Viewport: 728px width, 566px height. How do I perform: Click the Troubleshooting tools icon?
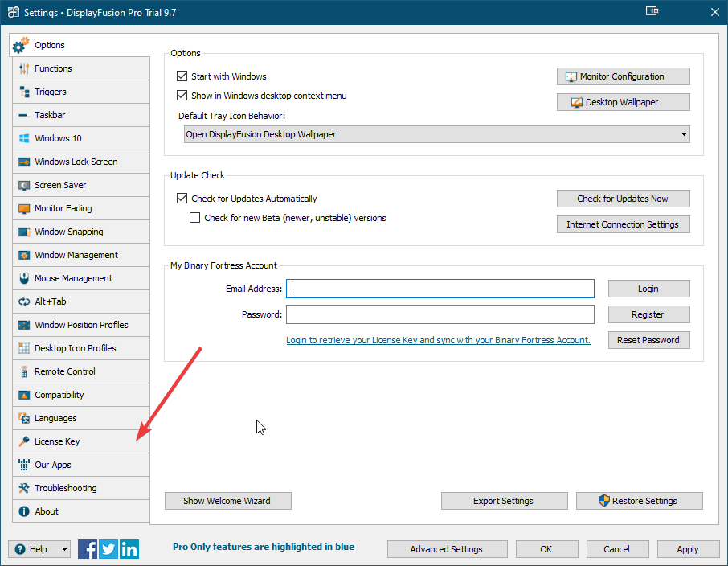coord(24,488)
